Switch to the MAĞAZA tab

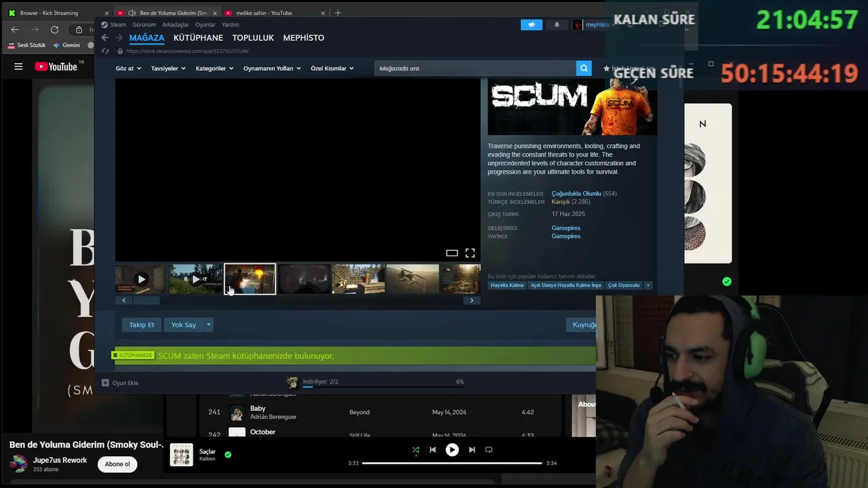pyautogui.click(x=146, y=38)
